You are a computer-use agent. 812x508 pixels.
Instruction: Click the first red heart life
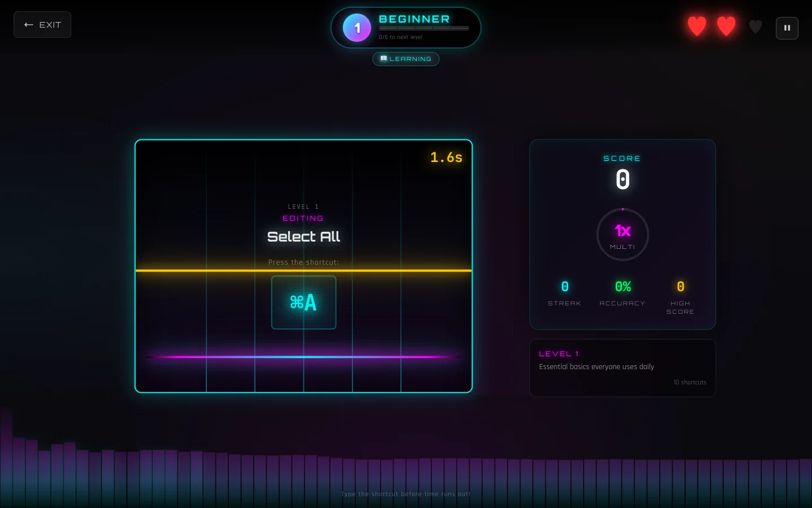(697, 26)
